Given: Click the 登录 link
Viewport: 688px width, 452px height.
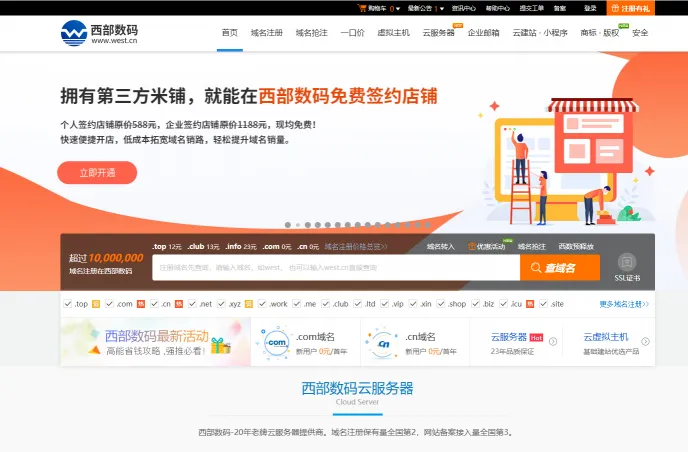Looking at the screenshot, I should point(590,8).
